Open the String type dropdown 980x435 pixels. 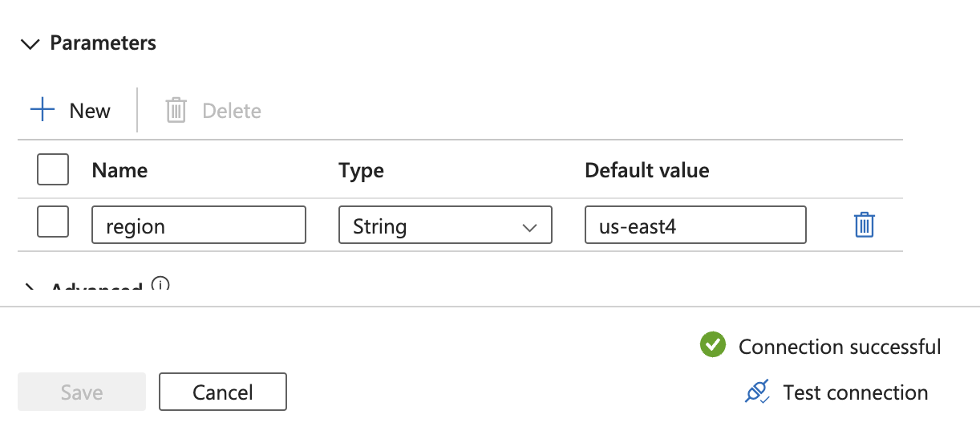coord(445,226)
